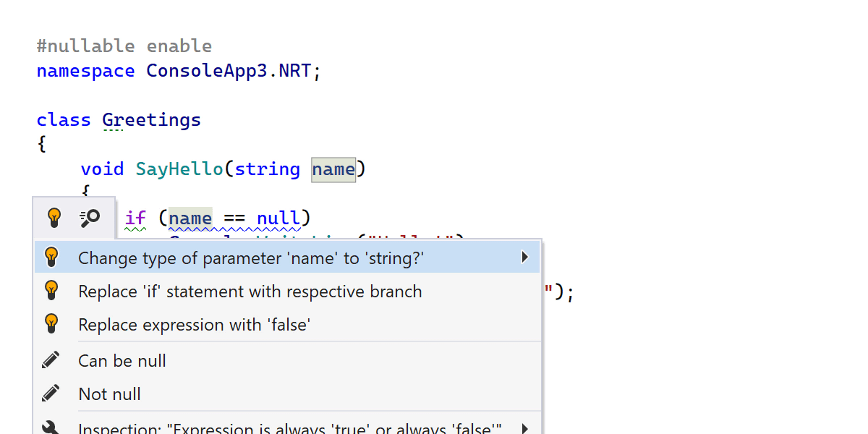Viewport: 868px width, 434px height.
Task: Click the 'class' keyword
Action: (64, 120)
